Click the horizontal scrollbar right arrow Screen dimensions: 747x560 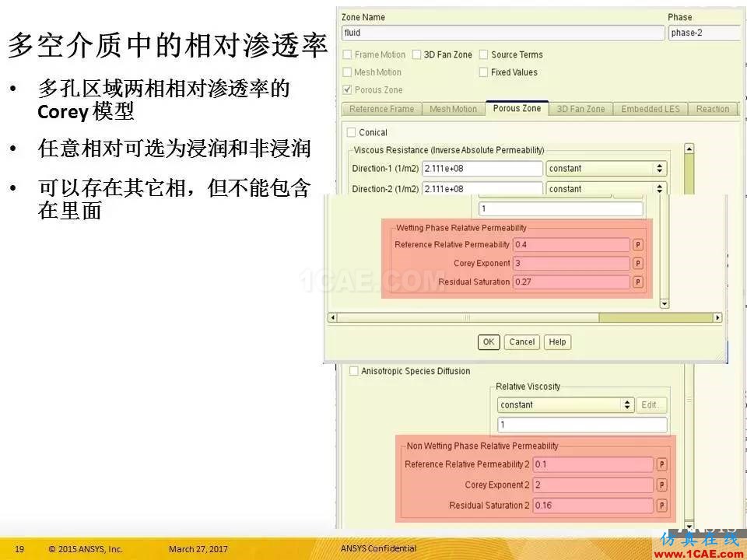tap(717, 317)
